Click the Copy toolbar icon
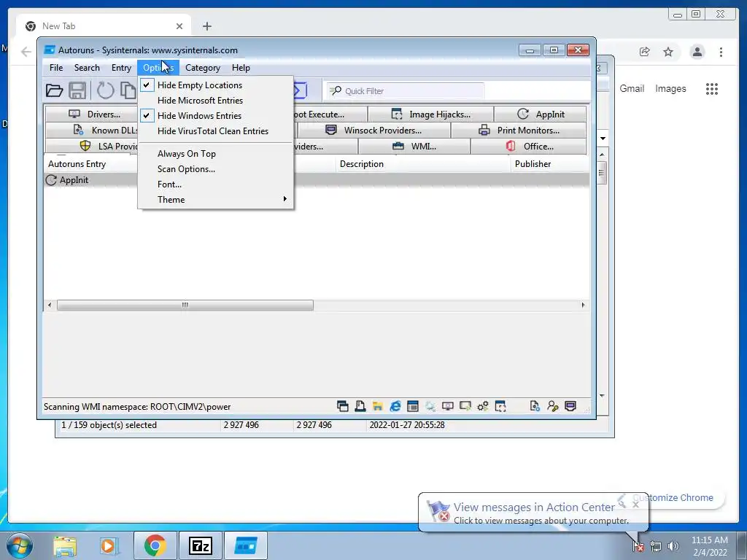Viewport: 747px width, 560px height. (128, 90)
